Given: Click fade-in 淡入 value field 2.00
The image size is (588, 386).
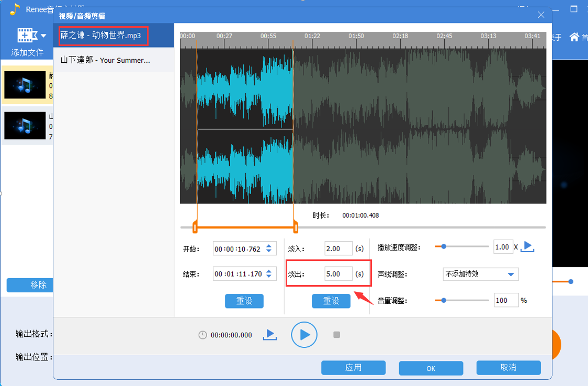Looking at the screenshot, I should point(338,248).
